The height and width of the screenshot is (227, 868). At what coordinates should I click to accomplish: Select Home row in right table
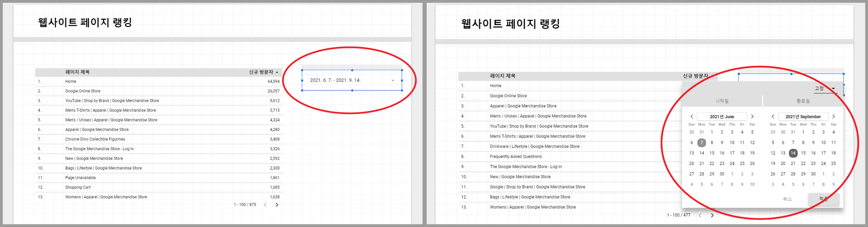(x=570, y=86)
